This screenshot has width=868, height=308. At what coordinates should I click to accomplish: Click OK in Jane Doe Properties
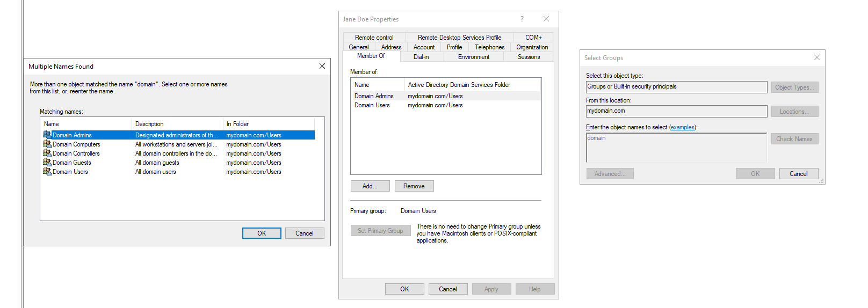point(404,289)
